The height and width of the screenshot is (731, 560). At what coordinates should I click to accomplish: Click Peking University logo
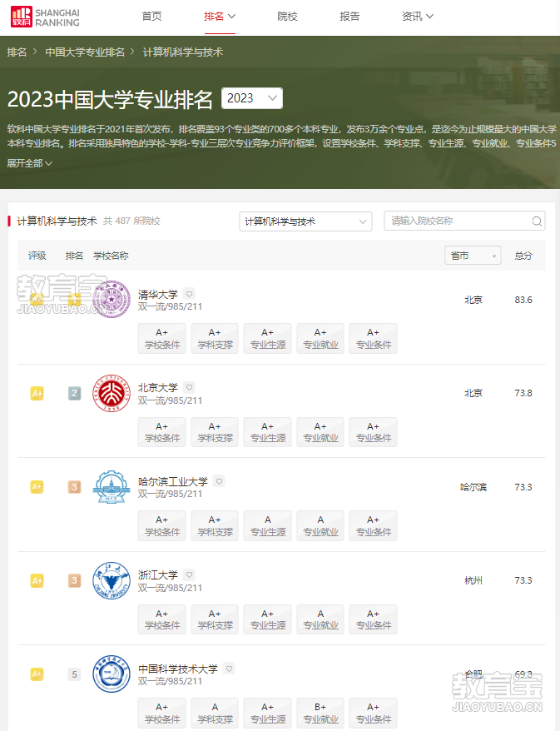(x=112, y=394)
